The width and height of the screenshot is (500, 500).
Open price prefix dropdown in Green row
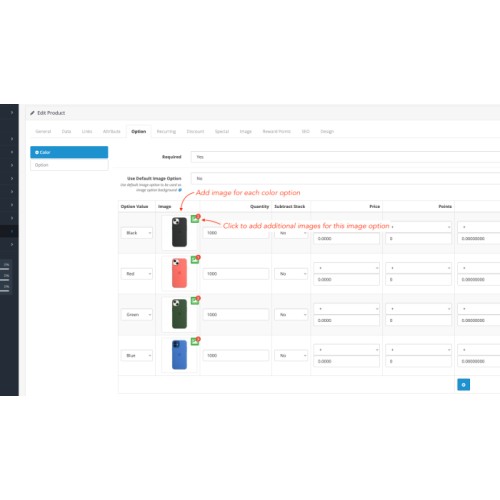pyautogui.click(x=346, y=309)
